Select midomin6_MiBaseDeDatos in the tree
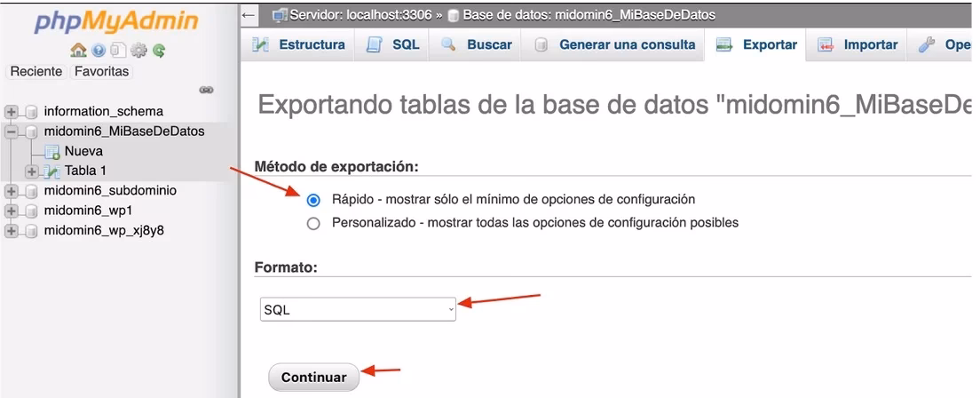The image size is (980, 398). tap(124, 132)
